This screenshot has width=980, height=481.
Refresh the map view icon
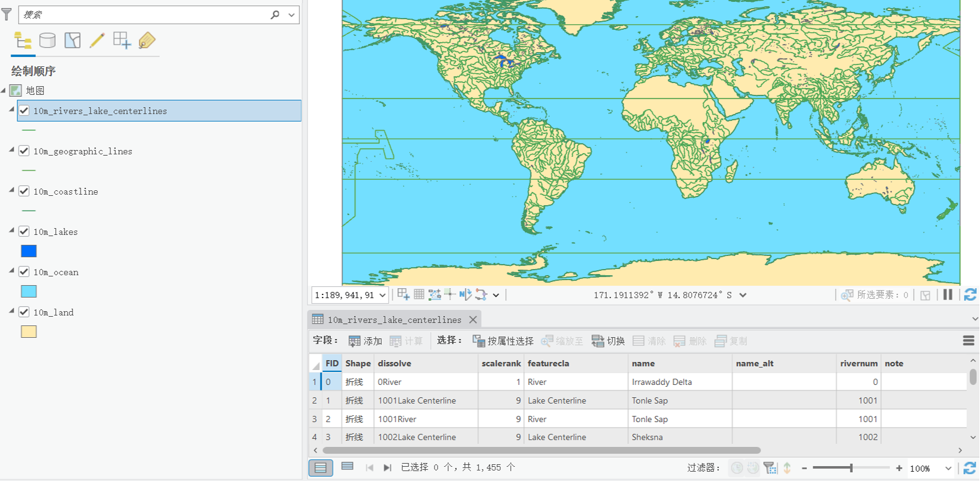tap(970, 295)
